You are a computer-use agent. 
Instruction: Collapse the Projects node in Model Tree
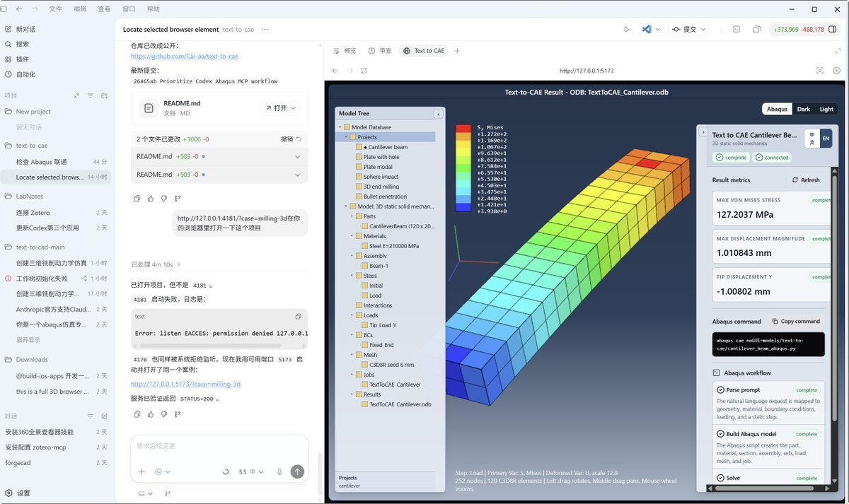(346, 137)
